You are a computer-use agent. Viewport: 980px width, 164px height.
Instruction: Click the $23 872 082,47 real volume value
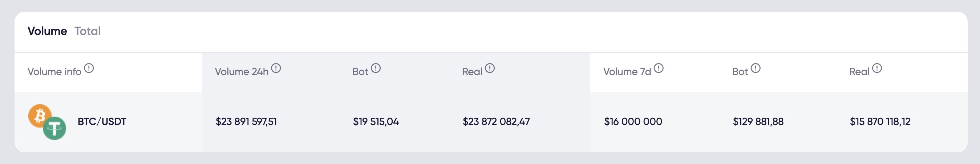click(496, 122)
